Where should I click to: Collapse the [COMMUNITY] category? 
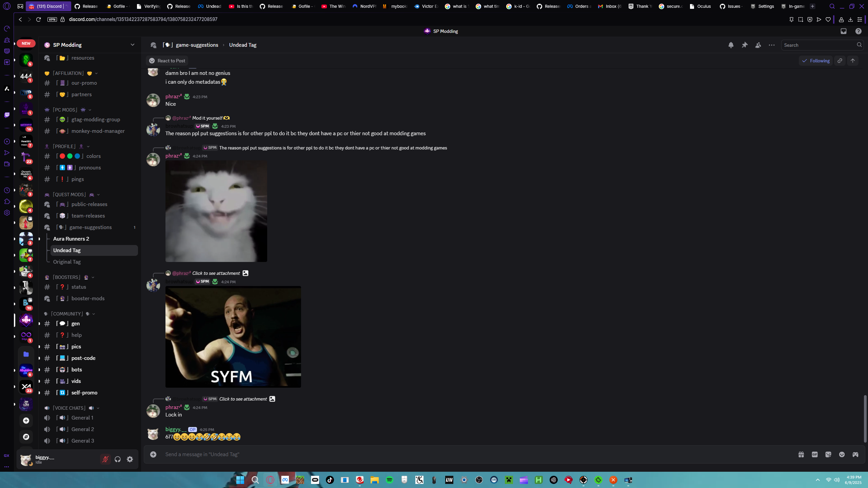pyautogui.click(x=67, y=314)
